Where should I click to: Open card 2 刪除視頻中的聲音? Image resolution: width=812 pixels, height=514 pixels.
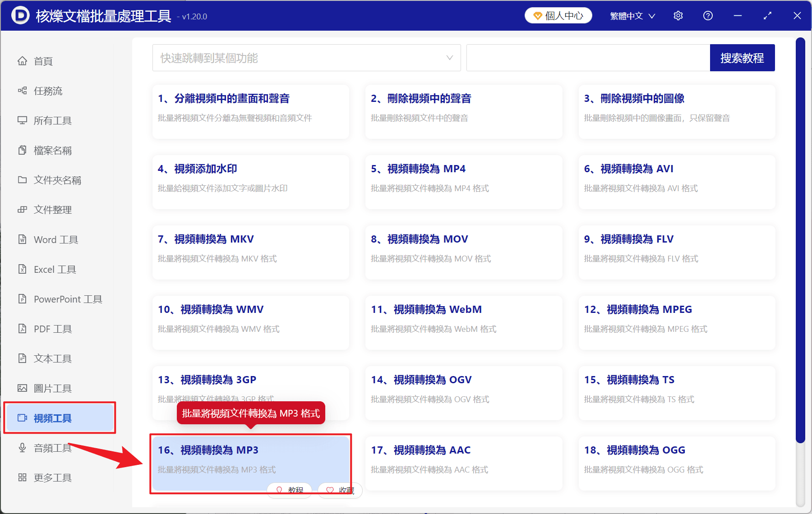point(464,111)
